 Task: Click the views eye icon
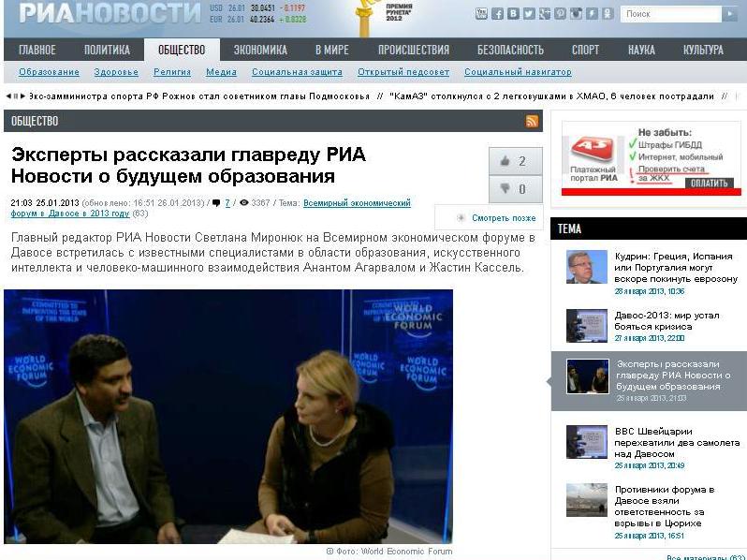coord(244,203)
